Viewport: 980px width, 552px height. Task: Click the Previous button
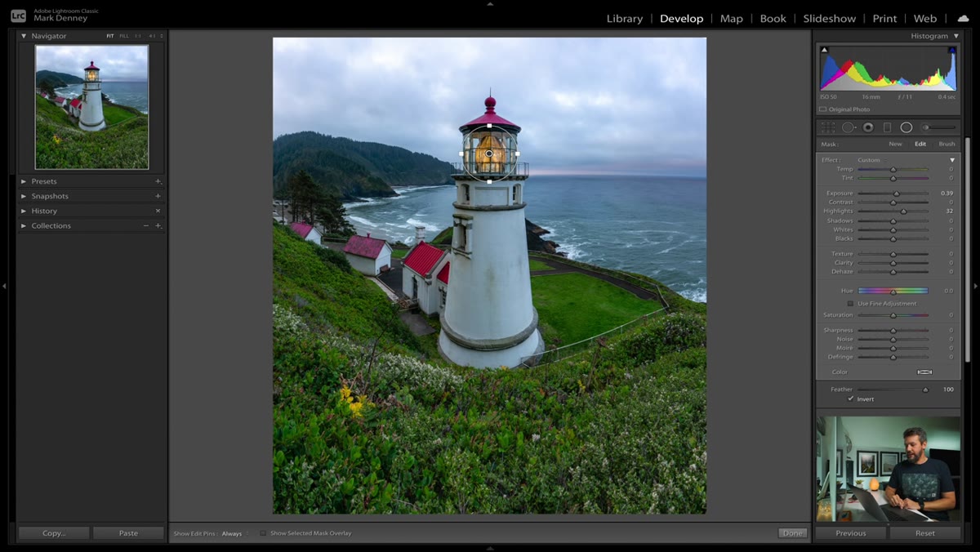(851, 533)
